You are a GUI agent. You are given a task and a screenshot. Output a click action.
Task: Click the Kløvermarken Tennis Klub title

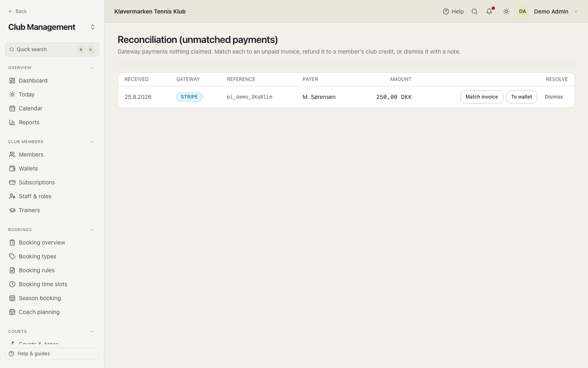coord(150,11)
